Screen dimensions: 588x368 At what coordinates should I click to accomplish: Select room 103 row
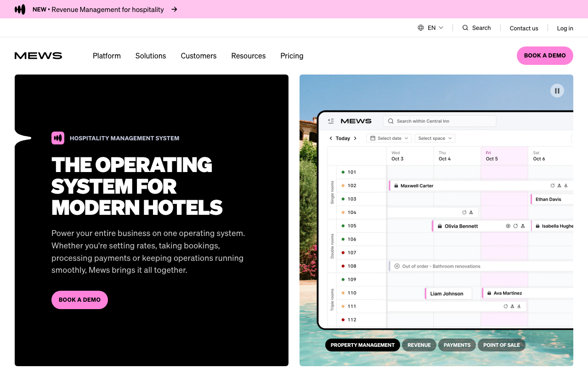(x=362, y=199)
